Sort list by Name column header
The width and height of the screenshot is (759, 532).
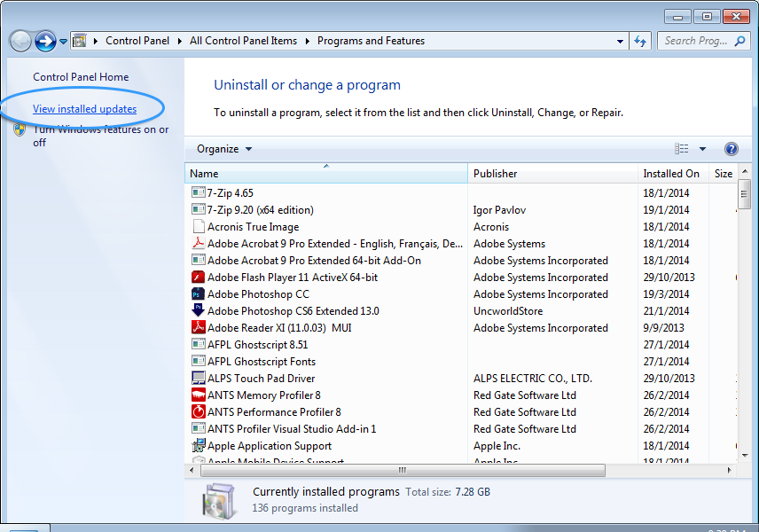pos(325,173)
